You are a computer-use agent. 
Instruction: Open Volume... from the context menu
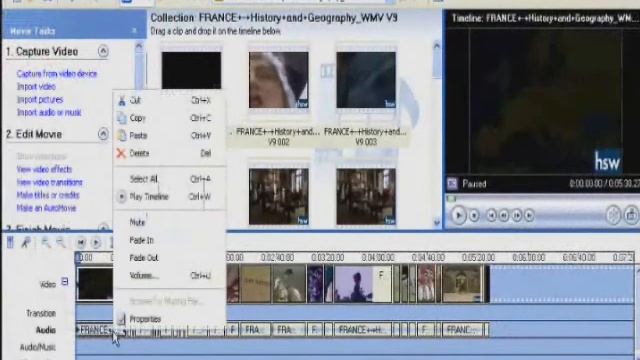tap(169, 276)
